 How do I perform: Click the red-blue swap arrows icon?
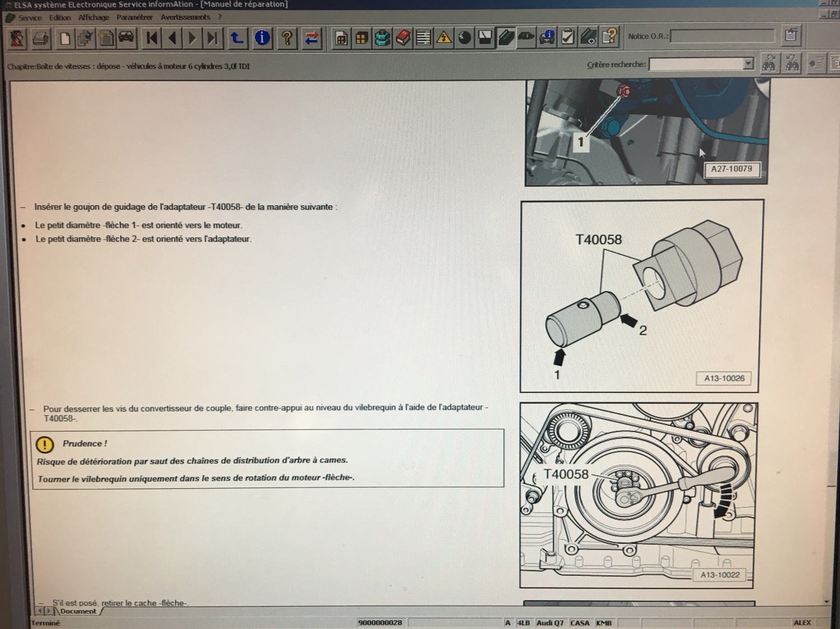pos(311,38)
